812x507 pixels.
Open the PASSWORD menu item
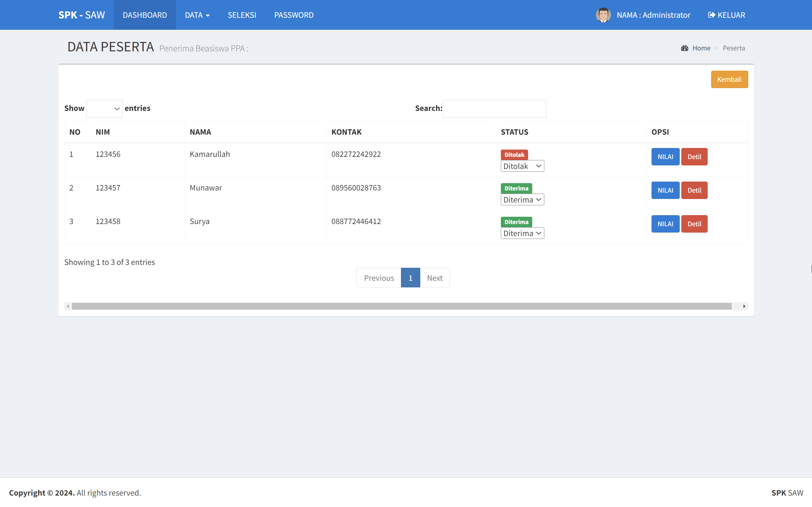pyautogui.click(x=294, y=15)
